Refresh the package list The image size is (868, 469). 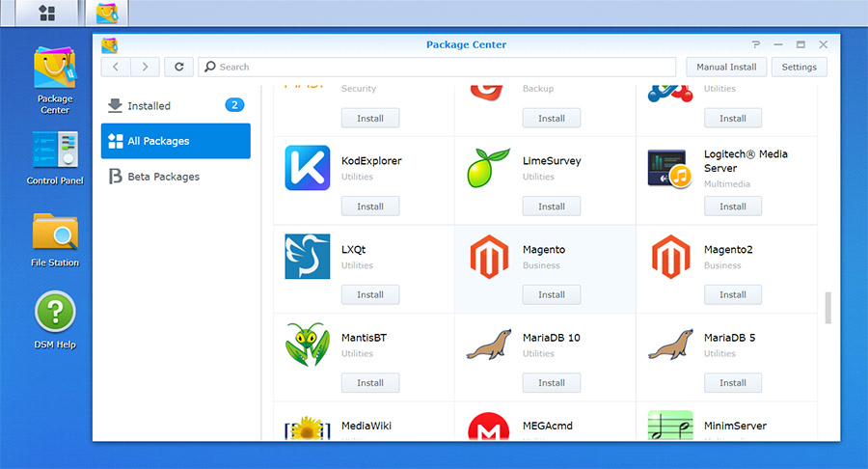(x=178, y=67)
